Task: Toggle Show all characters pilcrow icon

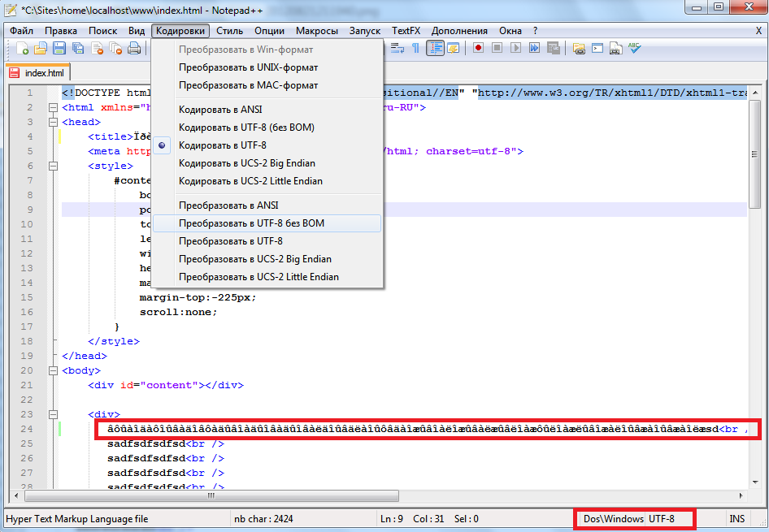Action: point(416,48)
